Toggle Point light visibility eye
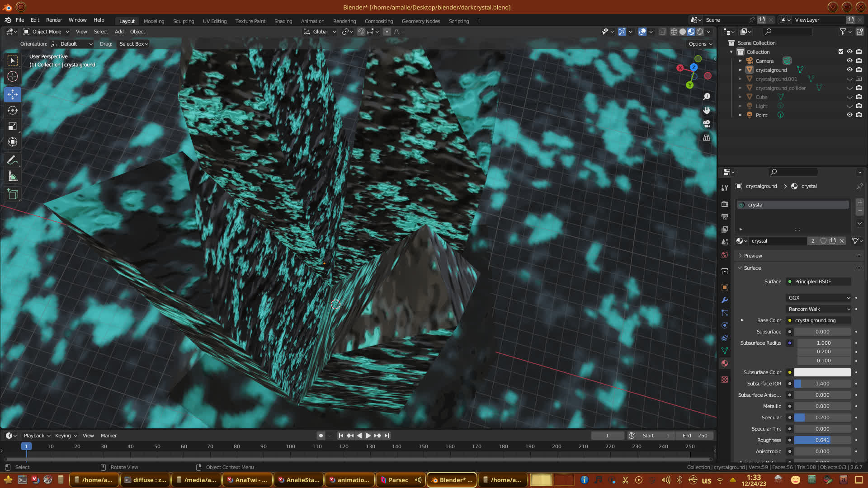This screenshot has height=488, width=868. click(849, 115)
